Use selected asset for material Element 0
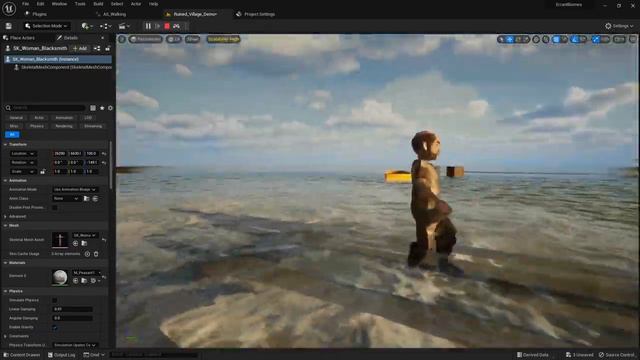 pos(76,281)
